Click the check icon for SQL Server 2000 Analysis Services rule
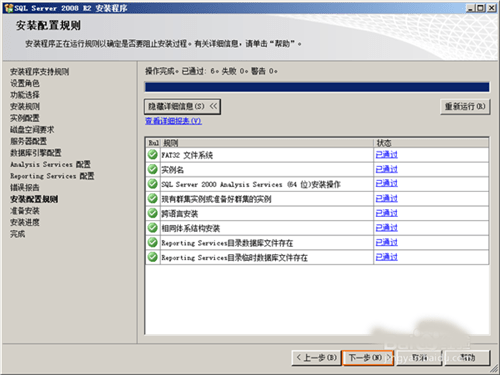500x375 pixels. 153,184
